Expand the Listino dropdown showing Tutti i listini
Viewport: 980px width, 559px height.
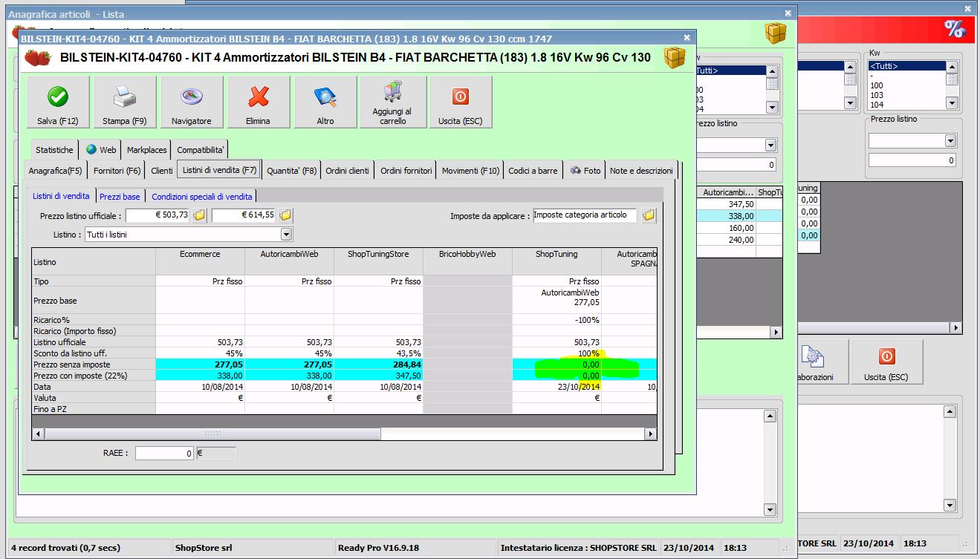tap(286, 235)
